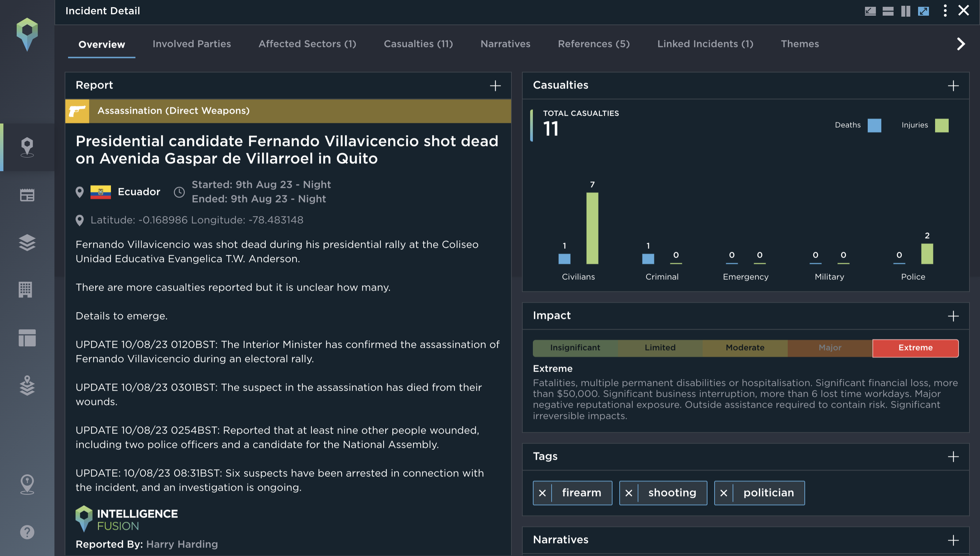Expand the Report panel
This screenshot has width=980, height=556.
[x=495, y=86]
